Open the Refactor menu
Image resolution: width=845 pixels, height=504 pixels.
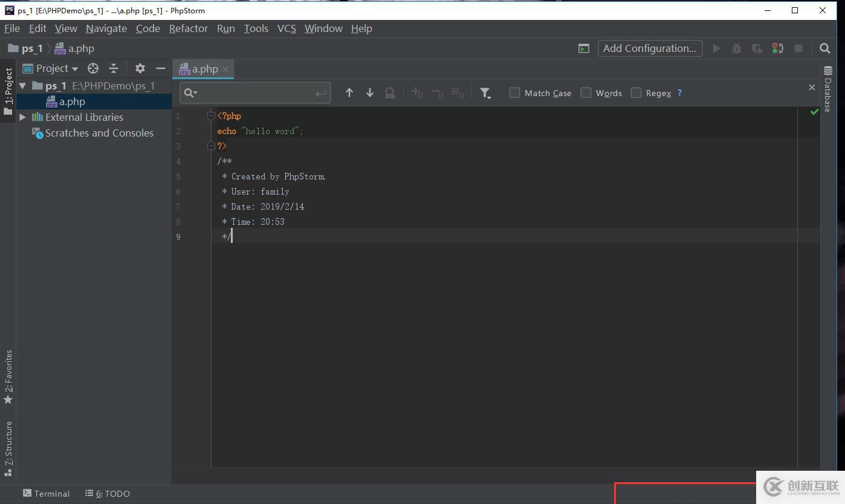[x=188, y=28]
